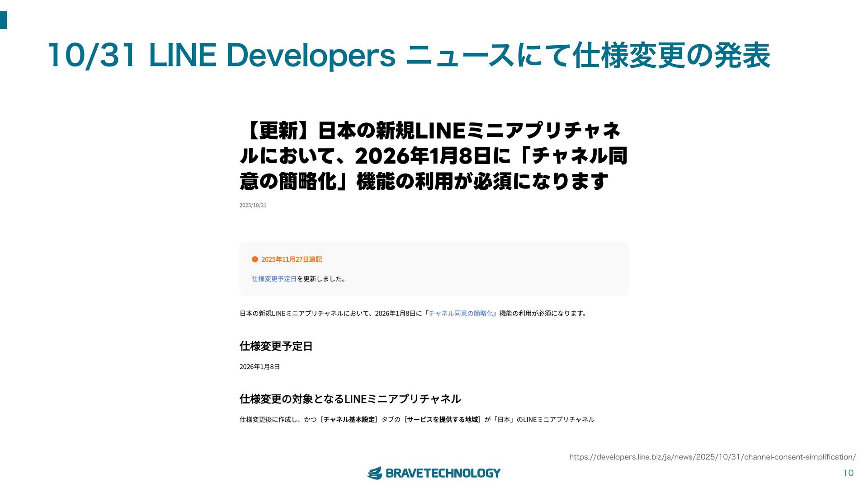Click the slide title about 10/31 LINE Developers

pyautogui.click(x=409, y=56)
